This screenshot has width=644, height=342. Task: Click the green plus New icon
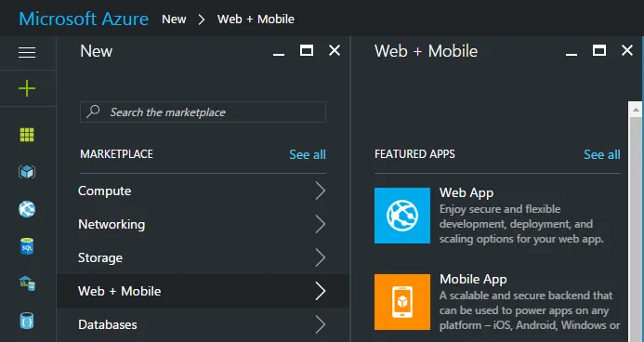click(27, 88)
